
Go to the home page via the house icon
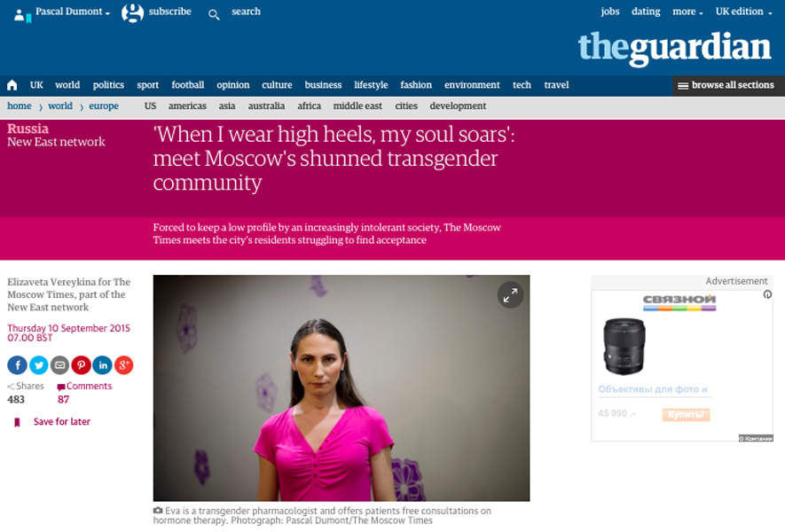click(12, 85)
